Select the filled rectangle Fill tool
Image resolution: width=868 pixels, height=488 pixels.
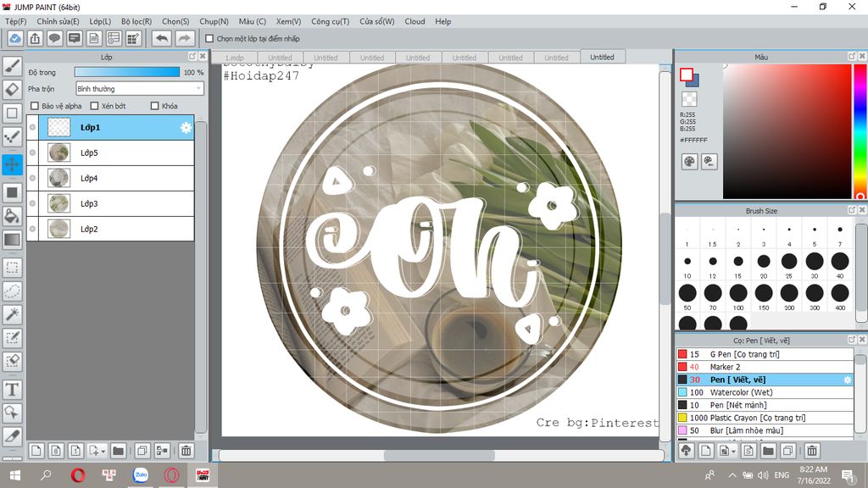tap(12, 192)
